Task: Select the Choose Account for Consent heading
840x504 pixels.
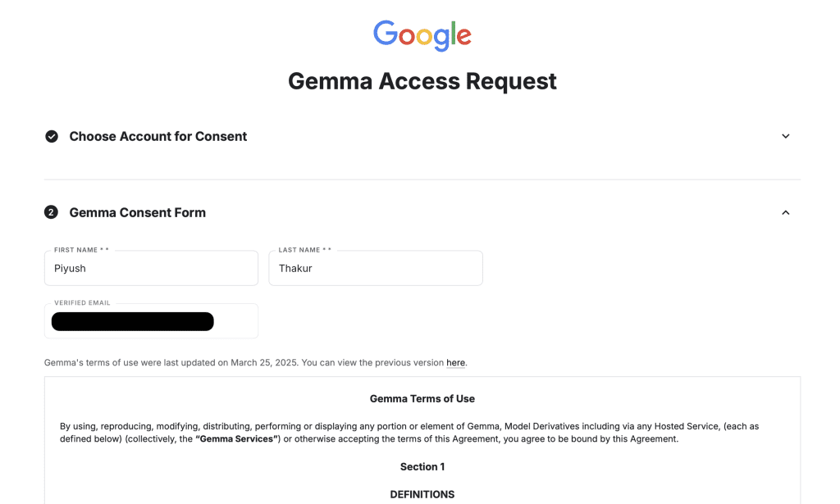Action: pos(158,136)
